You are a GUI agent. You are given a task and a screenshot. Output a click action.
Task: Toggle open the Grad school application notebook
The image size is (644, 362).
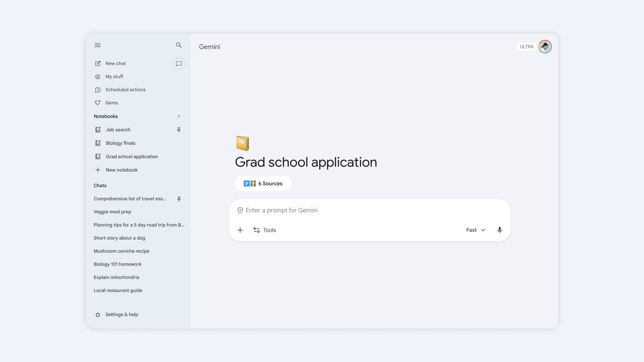click(131, 156)
